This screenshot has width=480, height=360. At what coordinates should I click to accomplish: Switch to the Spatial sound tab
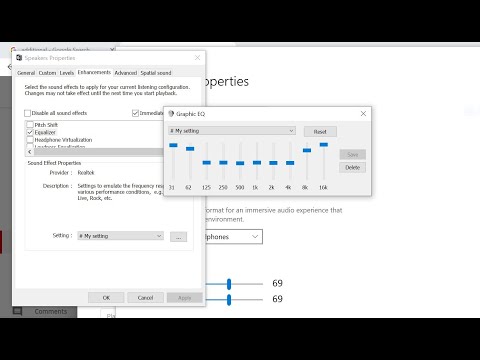pyautogui.click(x=156, y=73)
